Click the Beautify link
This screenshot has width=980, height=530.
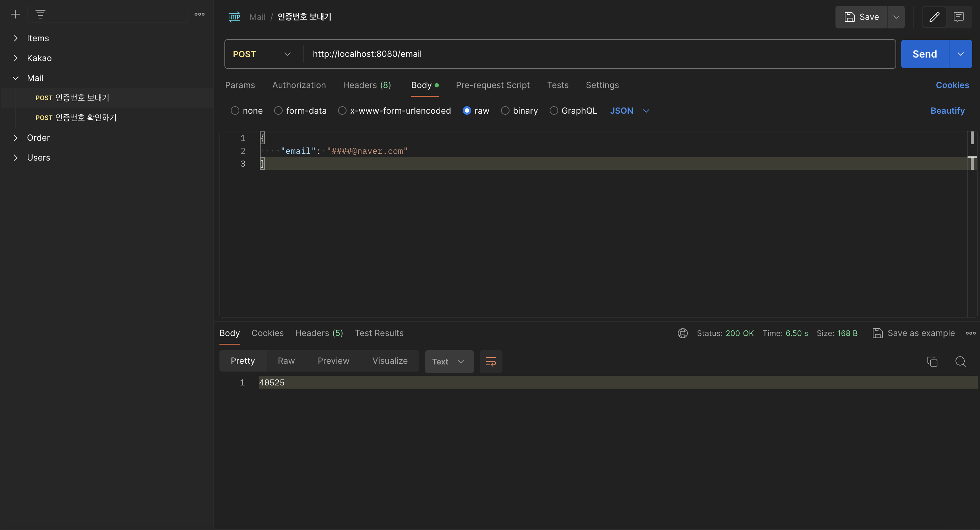point(947,111)
